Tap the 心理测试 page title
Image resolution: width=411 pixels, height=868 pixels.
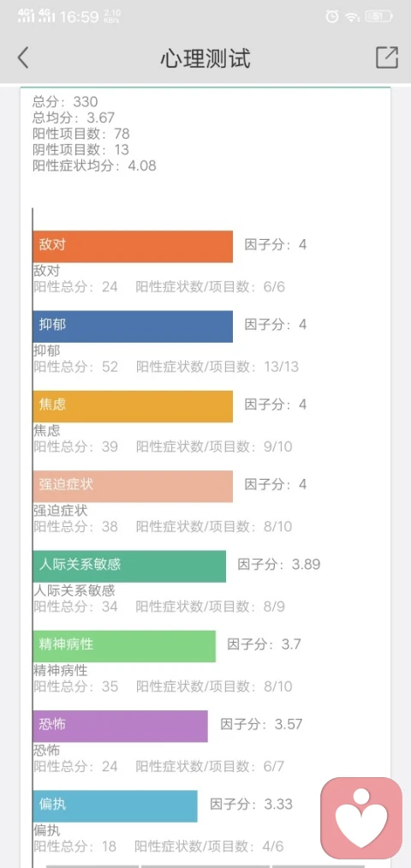point(205,58)
